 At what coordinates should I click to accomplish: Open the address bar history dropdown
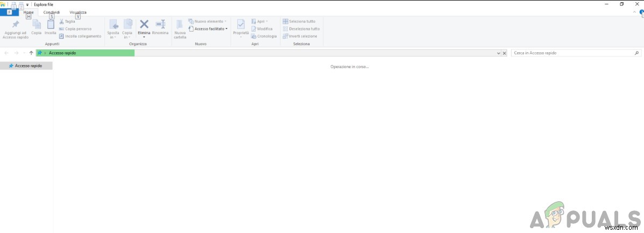tap(499, 53)
